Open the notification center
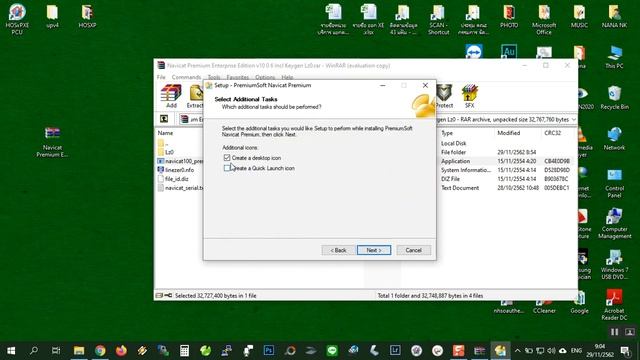 coord(625,351)
